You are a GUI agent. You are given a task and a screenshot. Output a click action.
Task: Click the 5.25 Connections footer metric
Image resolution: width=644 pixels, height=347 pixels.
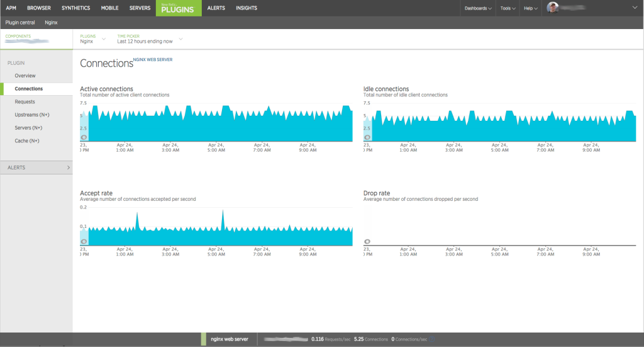coord(371,339)
